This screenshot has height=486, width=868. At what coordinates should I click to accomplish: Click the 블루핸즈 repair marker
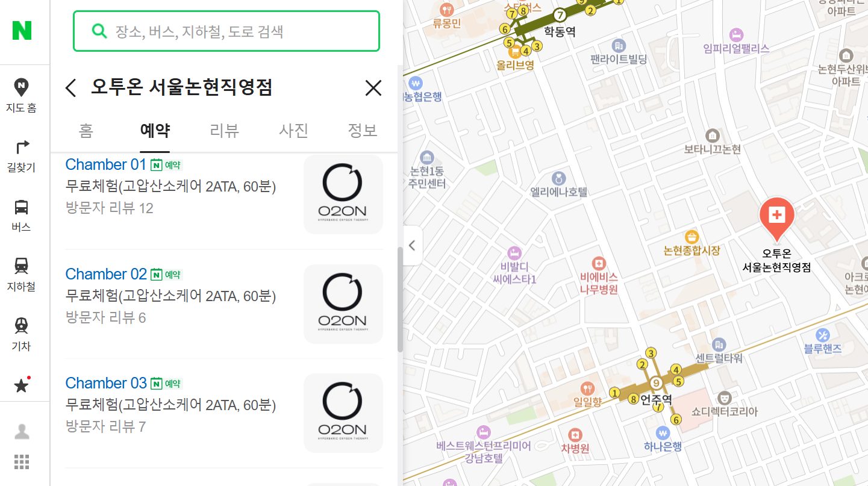(x=823, y=335)
